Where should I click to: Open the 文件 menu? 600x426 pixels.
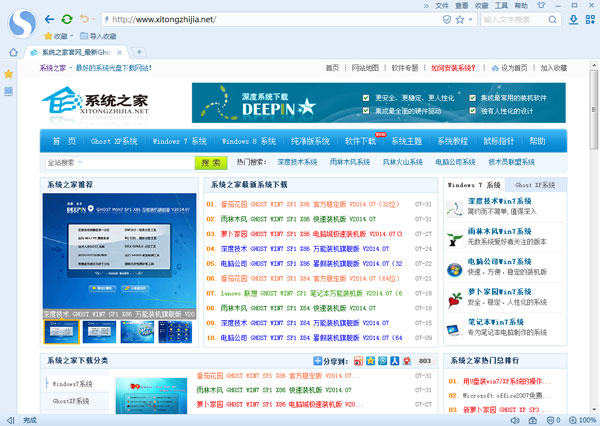coord(442,5)
